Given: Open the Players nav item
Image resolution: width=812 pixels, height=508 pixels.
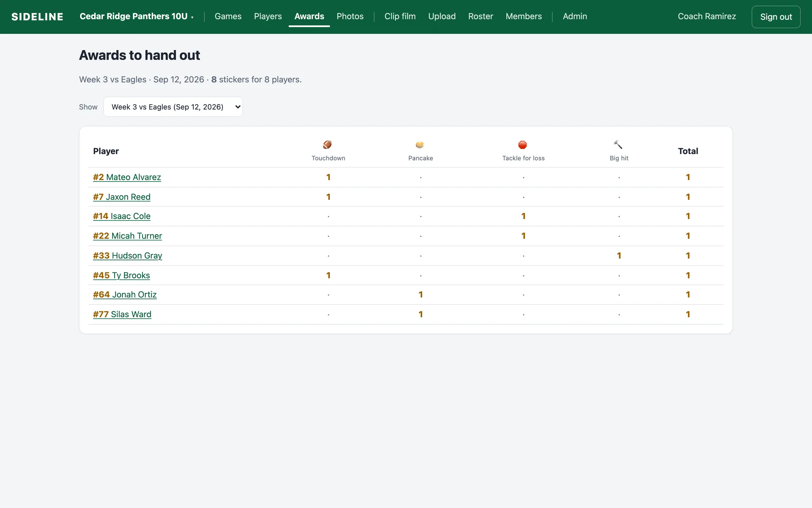Looking at the screenshot, I should tap(268, 17).
